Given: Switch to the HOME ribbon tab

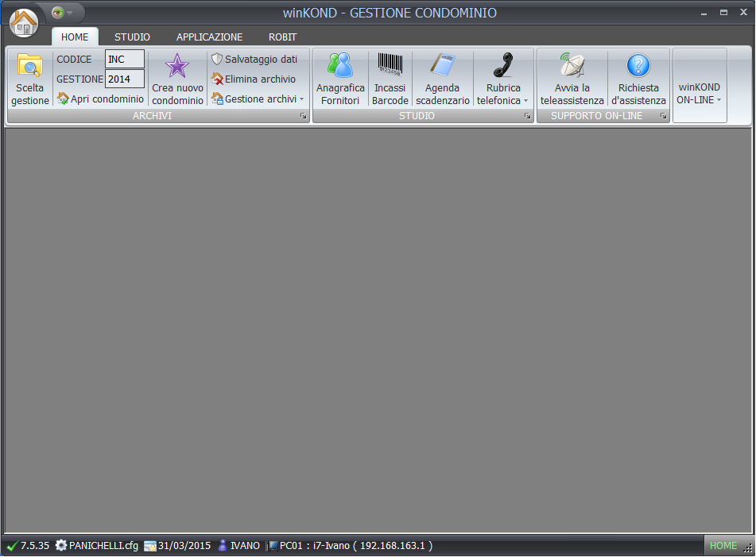Looking at the screenshot, I should 75,37.
